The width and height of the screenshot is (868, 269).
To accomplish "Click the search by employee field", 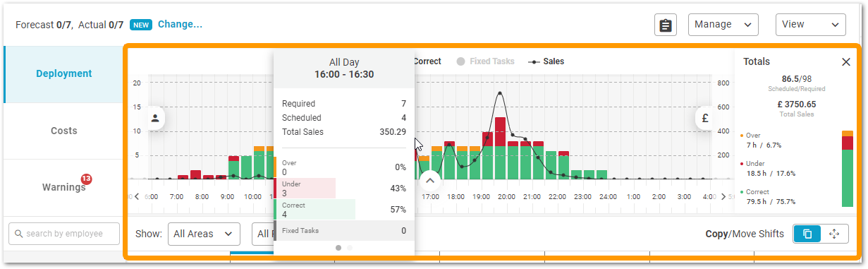I will [64, 234].
